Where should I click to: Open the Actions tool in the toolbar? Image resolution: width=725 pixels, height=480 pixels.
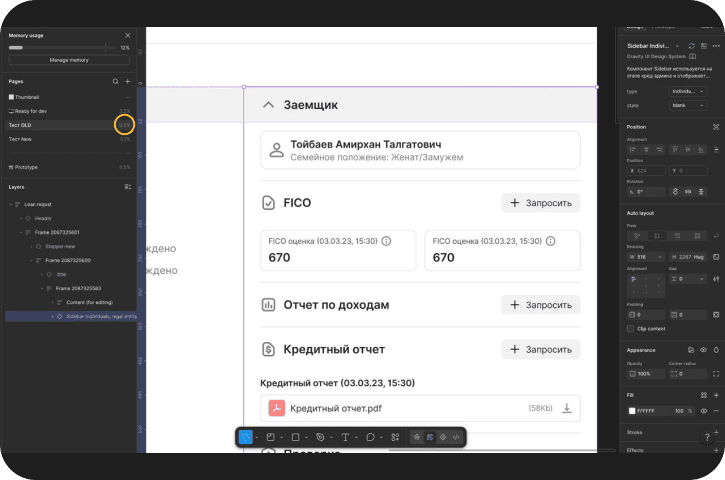click(395, 437)
